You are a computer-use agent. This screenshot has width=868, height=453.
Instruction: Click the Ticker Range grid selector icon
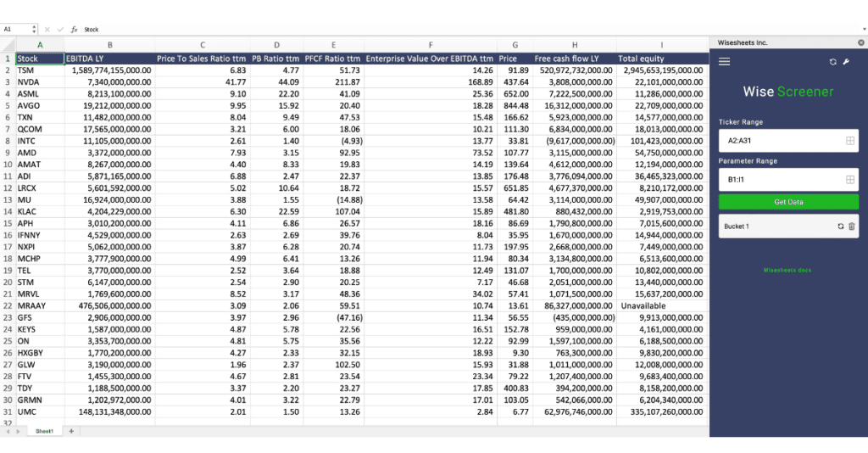coord(849,140)
